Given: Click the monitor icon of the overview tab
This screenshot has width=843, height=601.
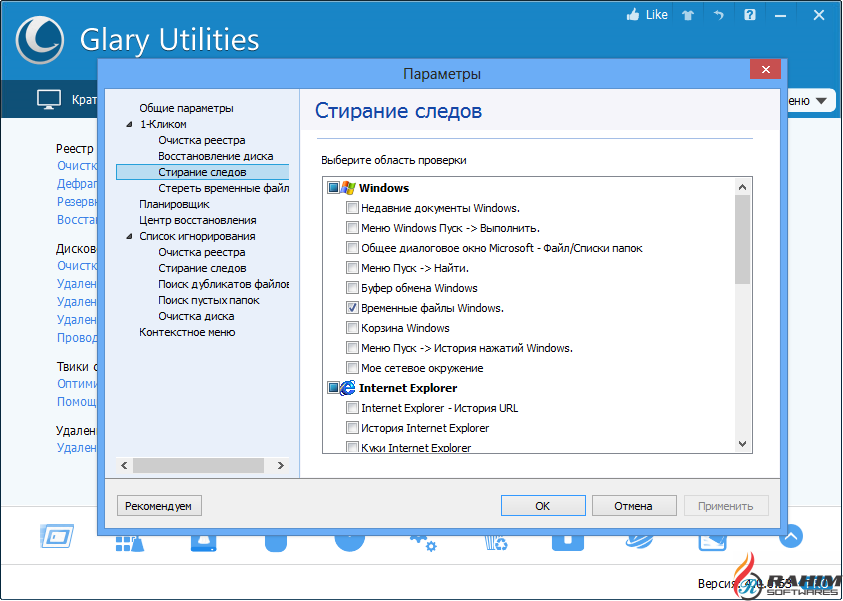Looking at the screenshot, I should click(48, 100).
